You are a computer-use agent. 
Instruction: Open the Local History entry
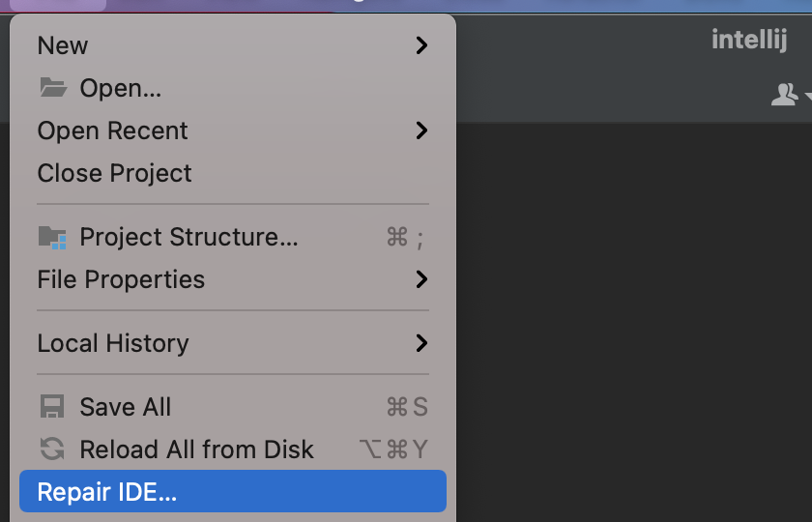233,343
